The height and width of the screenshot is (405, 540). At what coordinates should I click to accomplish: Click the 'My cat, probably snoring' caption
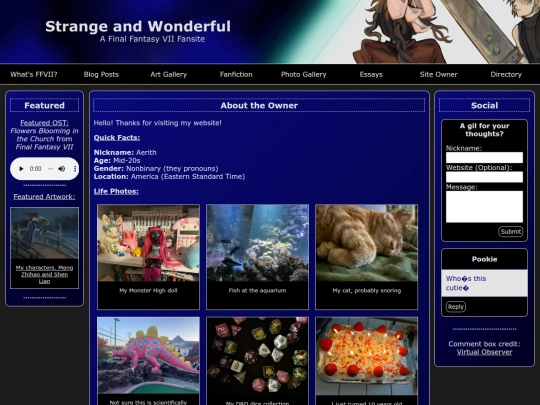coord(366,291)
